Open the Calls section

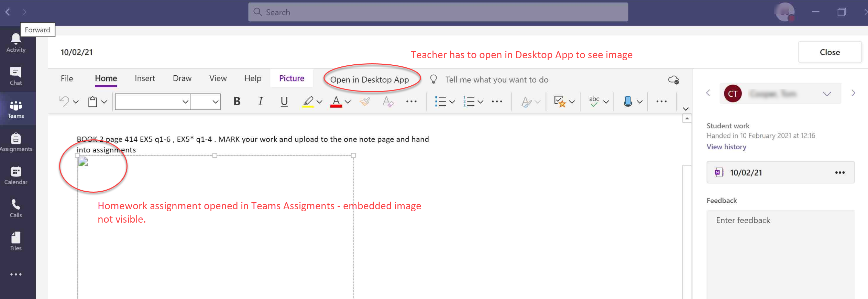(16, 208)
